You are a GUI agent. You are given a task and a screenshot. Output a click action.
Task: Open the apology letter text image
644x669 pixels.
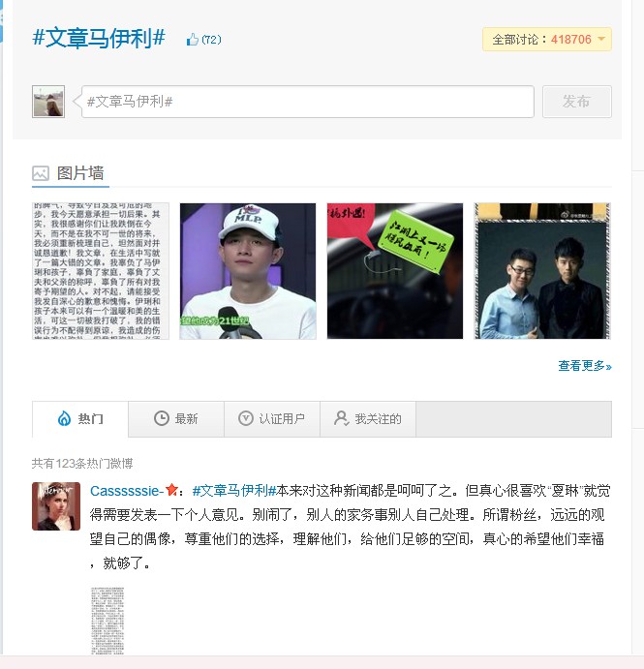(101, 271)
